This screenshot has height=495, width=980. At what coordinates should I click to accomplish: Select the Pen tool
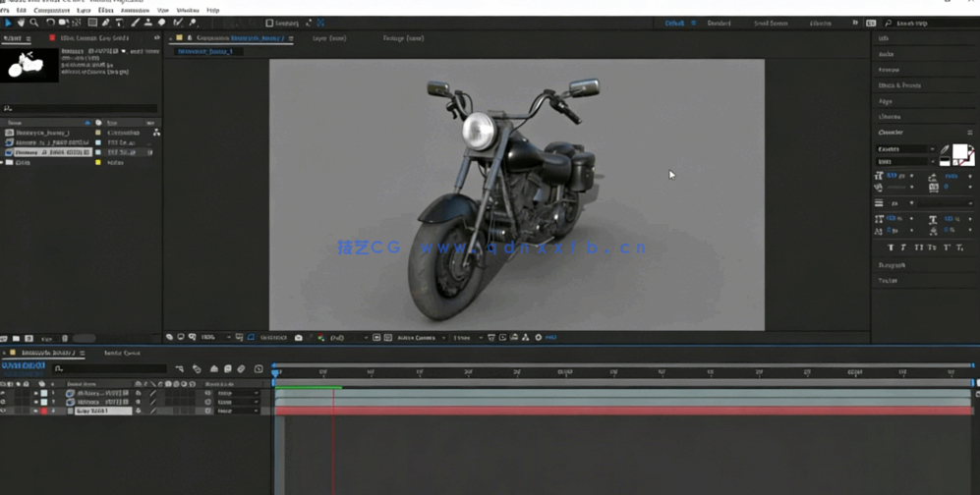click(106, 23)
